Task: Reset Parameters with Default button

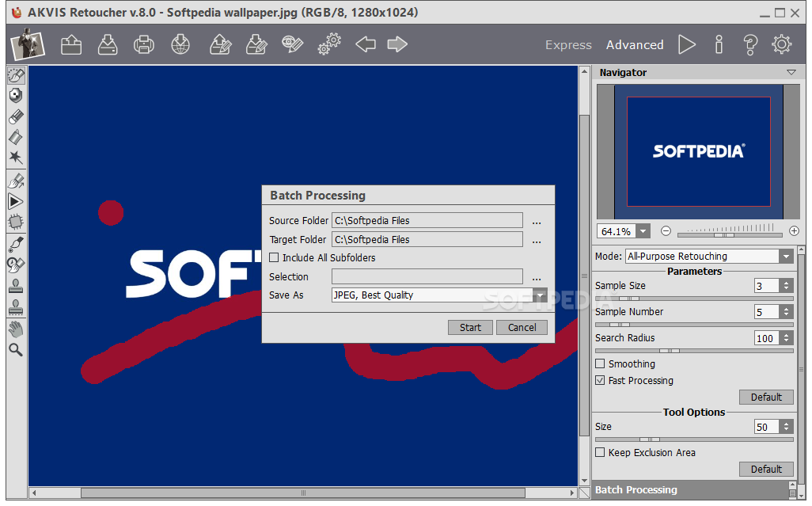Action: 766,398
